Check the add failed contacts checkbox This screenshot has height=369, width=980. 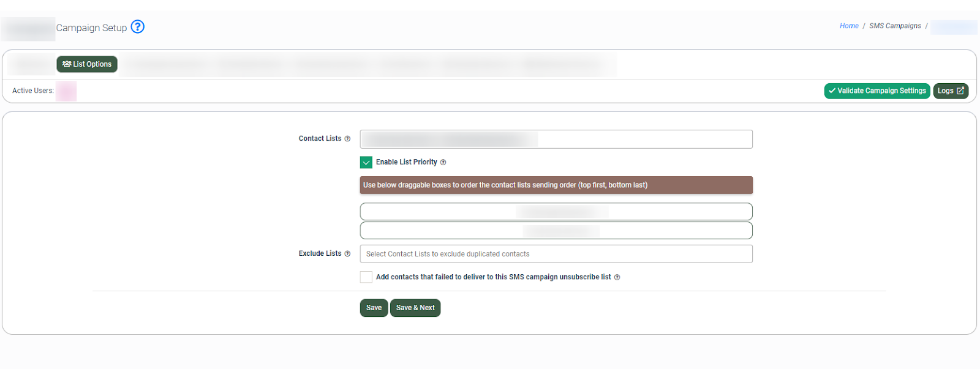tap(366, 277)
